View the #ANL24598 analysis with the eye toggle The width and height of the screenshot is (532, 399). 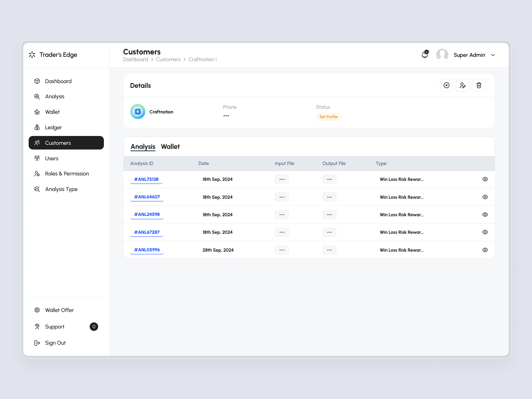click(x=485, y=215)
